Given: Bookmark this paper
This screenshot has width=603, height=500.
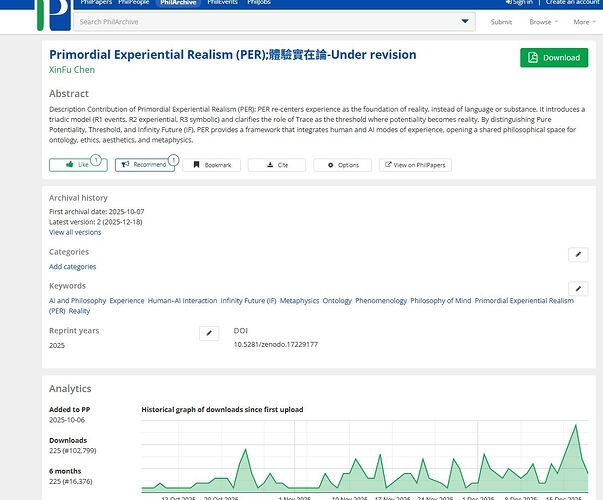Looking at the screenshot, I should [x=211, y=164].
